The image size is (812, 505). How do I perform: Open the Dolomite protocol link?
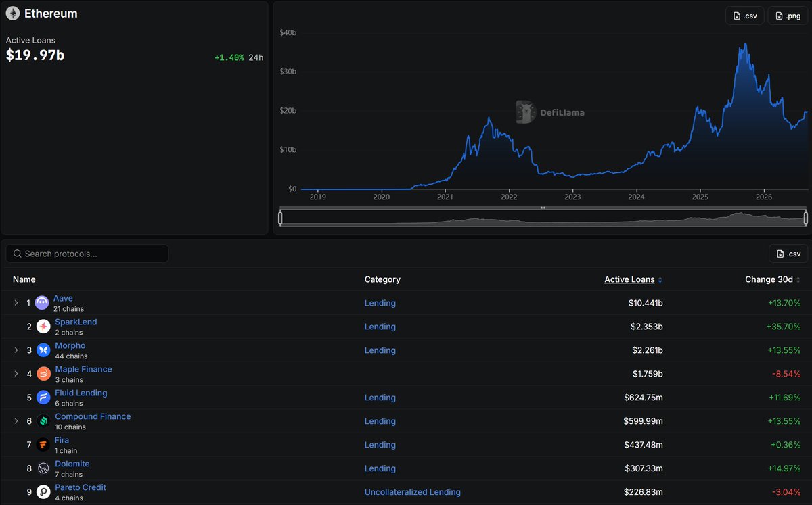coord(72,464)
